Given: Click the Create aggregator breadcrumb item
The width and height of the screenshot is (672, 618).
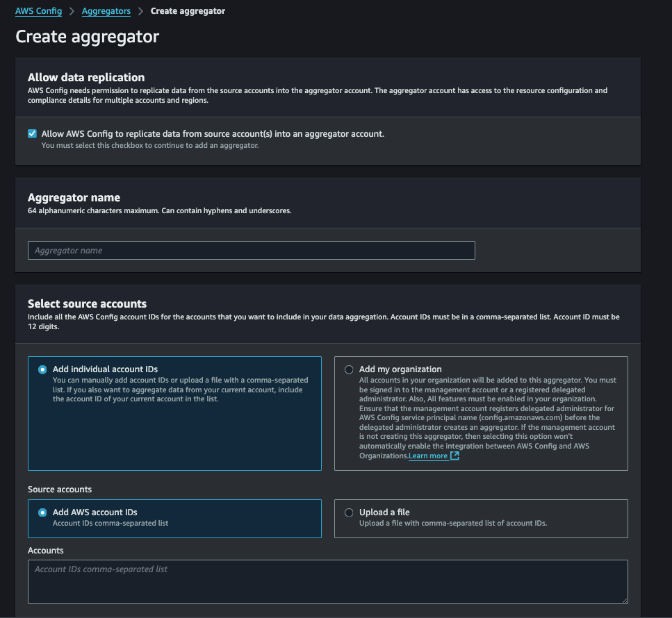Looking at the screenshot, I should 188,11.
